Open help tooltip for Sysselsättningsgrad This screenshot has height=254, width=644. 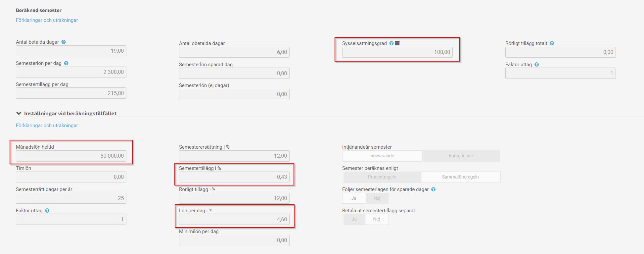391,43
